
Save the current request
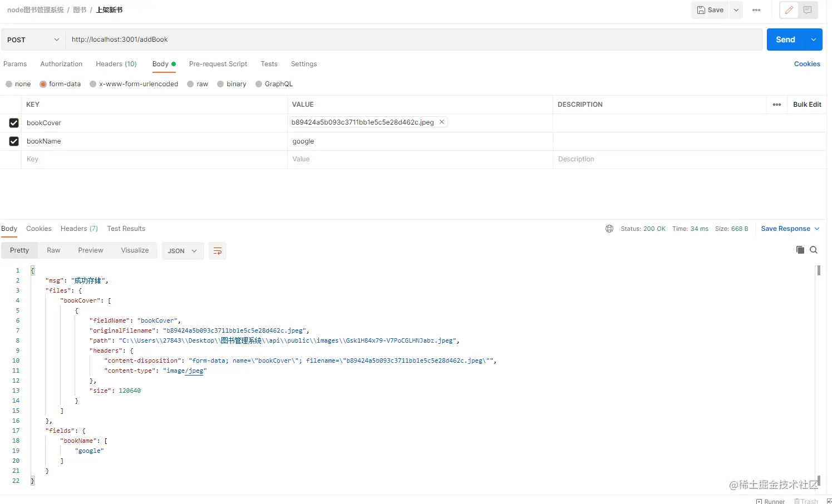(710, 10)
